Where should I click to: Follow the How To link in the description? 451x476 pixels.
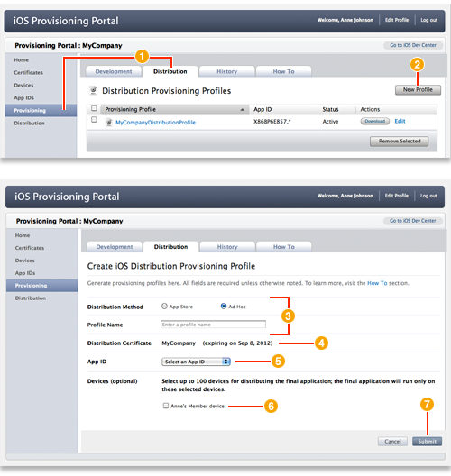tap(377, 283)
